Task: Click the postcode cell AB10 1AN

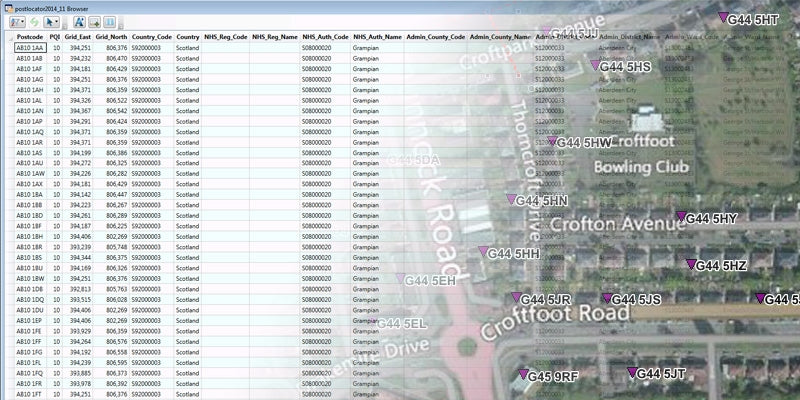Action: point(30,111)
